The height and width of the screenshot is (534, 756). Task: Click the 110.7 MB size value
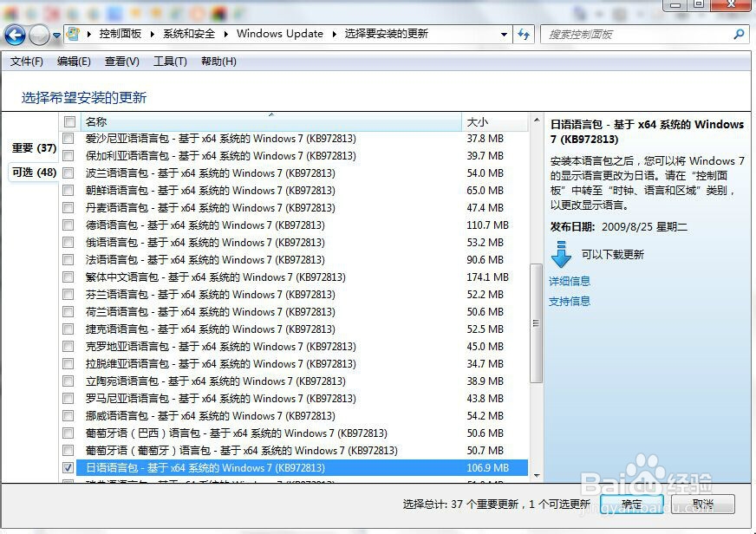(x=487, y=225)
